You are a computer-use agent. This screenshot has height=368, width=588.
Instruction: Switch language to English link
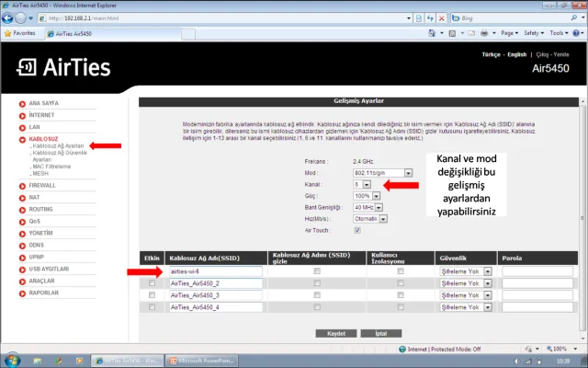click(516, 54)
